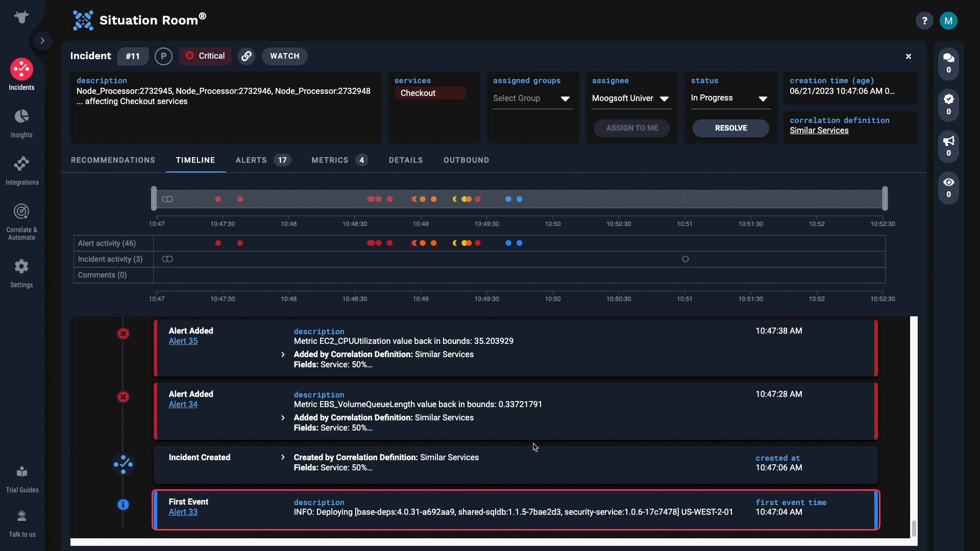Click the Incident Created timeline icon

123,464
